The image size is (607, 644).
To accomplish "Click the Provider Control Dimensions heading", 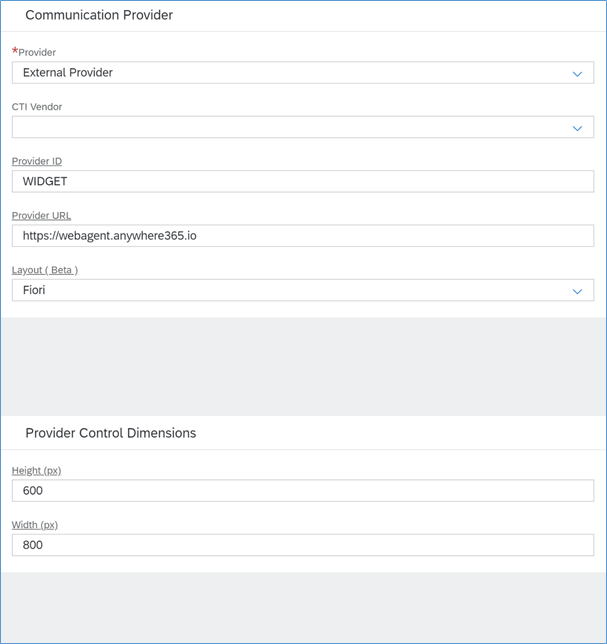I will pyautogui.click(x=111, y=433).
